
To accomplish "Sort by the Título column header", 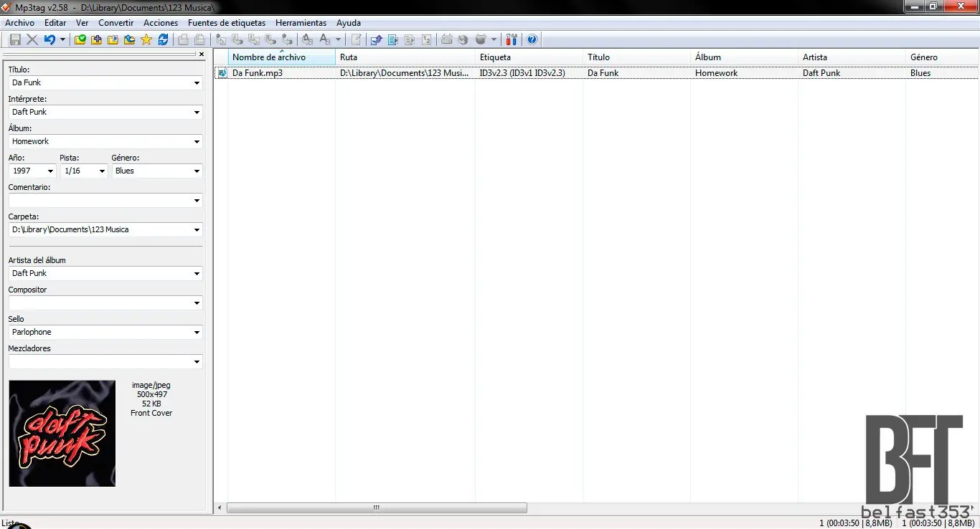I will 637,57.
